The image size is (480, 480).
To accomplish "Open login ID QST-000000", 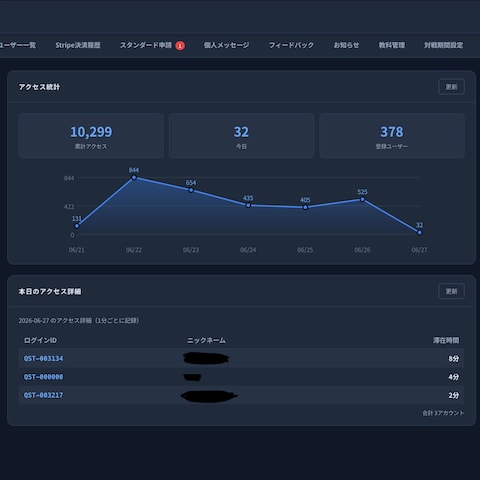I will [x=43, y=377].
